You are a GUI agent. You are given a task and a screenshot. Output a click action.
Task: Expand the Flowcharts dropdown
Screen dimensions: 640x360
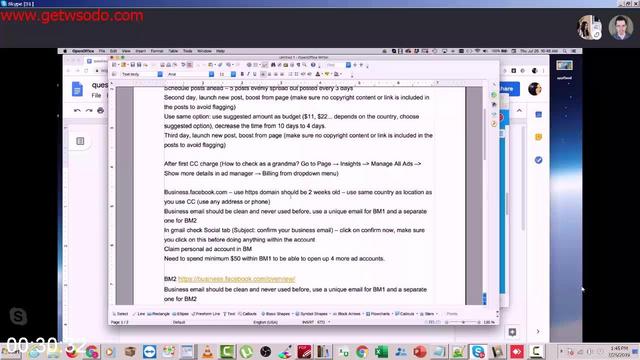pos(392,314)
